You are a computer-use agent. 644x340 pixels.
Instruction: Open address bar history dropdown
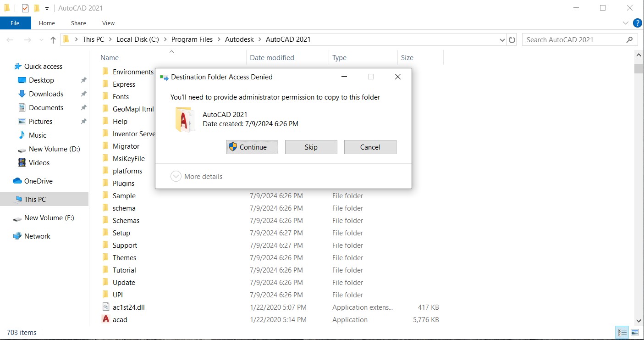tap(502, 40)
